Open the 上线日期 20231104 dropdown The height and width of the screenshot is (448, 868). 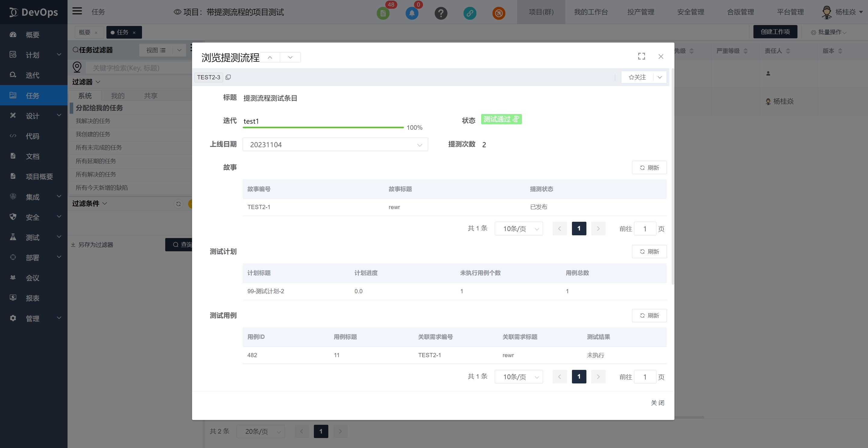(x=335, y=145)
